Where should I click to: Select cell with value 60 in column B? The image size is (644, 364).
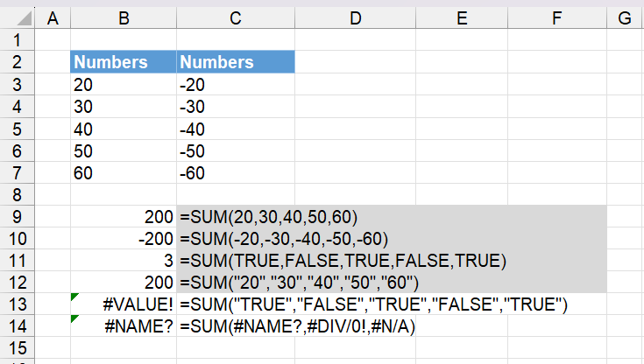[124, 172]
